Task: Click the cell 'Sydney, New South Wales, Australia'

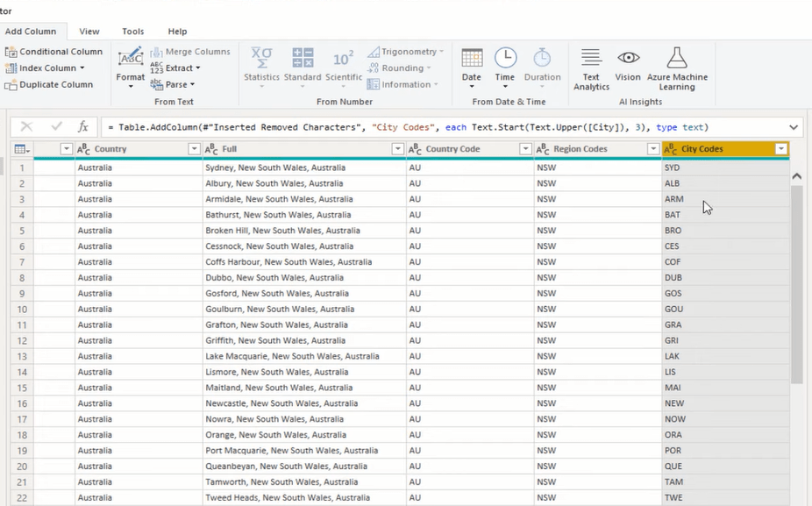Action: 304,167
